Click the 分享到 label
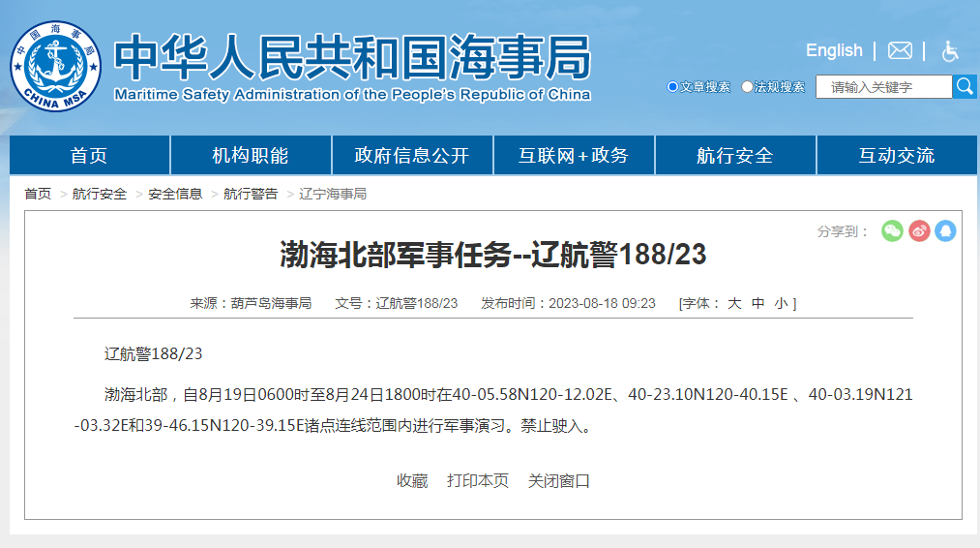The image size is (980, 548). click(843, 231)
